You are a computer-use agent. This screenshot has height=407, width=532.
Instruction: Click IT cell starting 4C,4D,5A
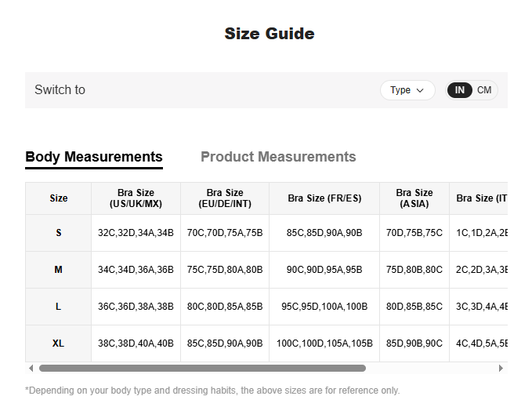[479, 343]
